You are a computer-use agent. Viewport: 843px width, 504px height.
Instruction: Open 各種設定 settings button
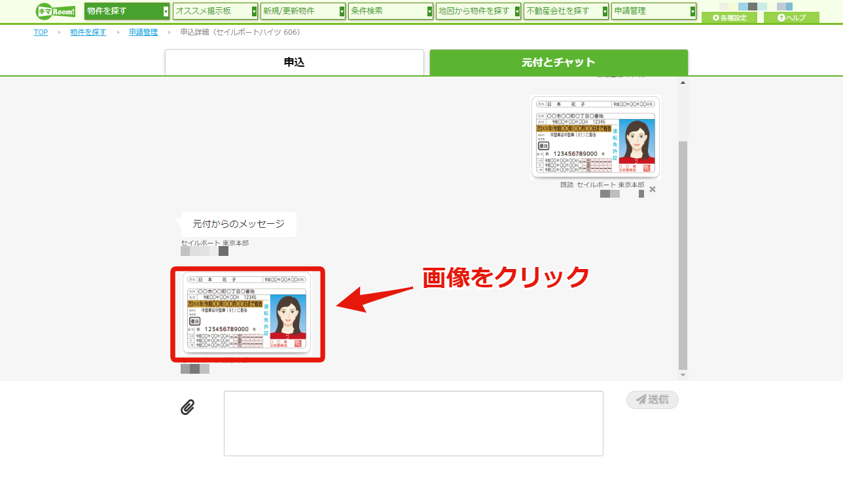[x=729, y=18]
